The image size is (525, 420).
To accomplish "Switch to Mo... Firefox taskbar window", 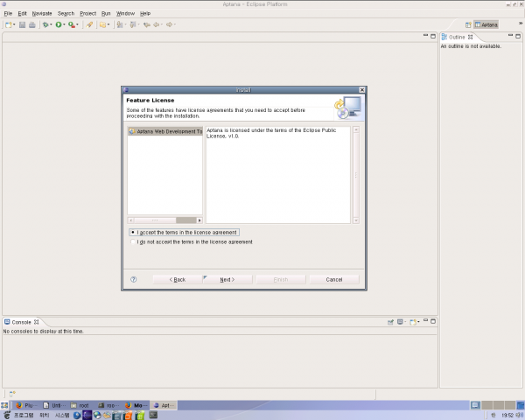I will (x=136, y=405).
